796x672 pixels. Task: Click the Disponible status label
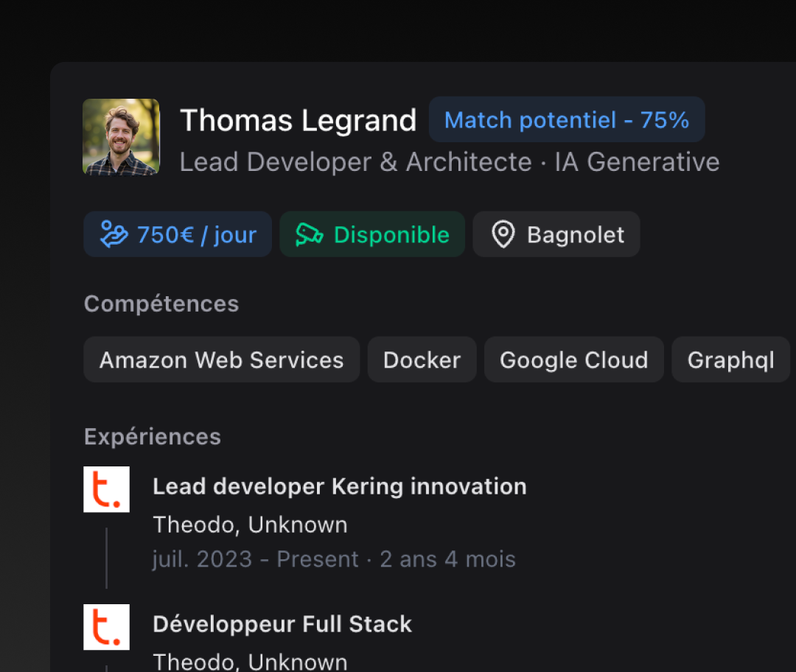point(391,235)
